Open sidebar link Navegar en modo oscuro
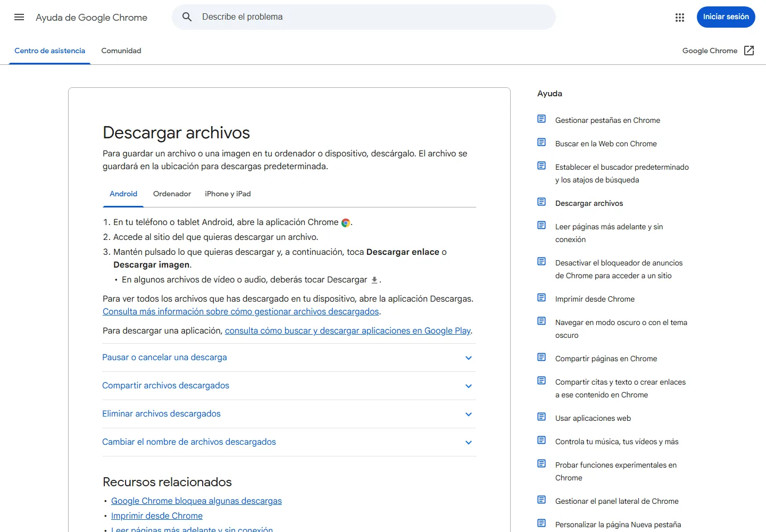 (x=621, y=329)
